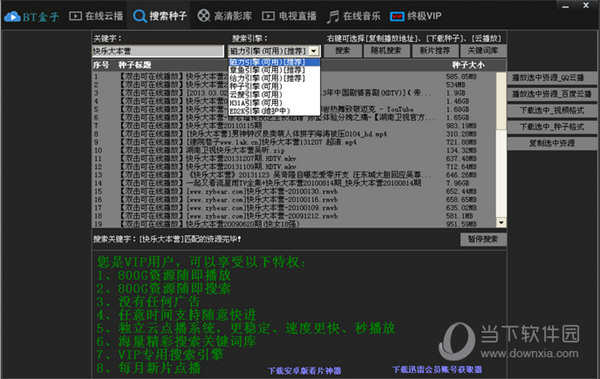The height and width of the screenshot is (379, 600).
Task: Open the 下载迅雷会员账号获取器 link
Action: (437, 369)
